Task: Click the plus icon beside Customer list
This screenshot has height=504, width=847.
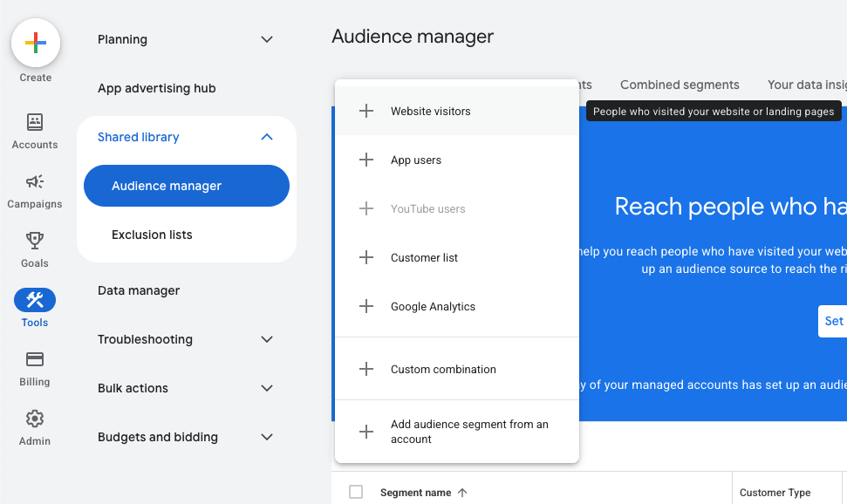Action: (366, 257)
